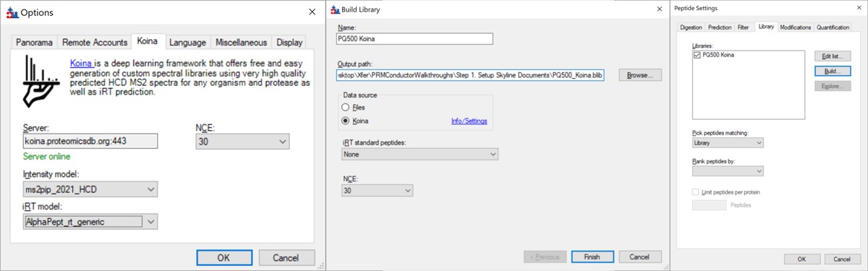Follow the Koina hyperlink in the description
This screenshot has height=271, width=868.
81,63
